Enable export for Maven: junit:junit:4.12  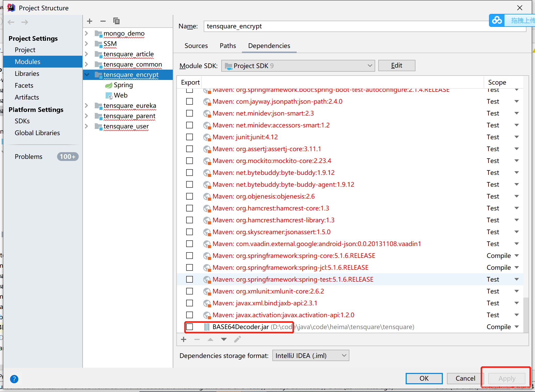click(190, 137)
